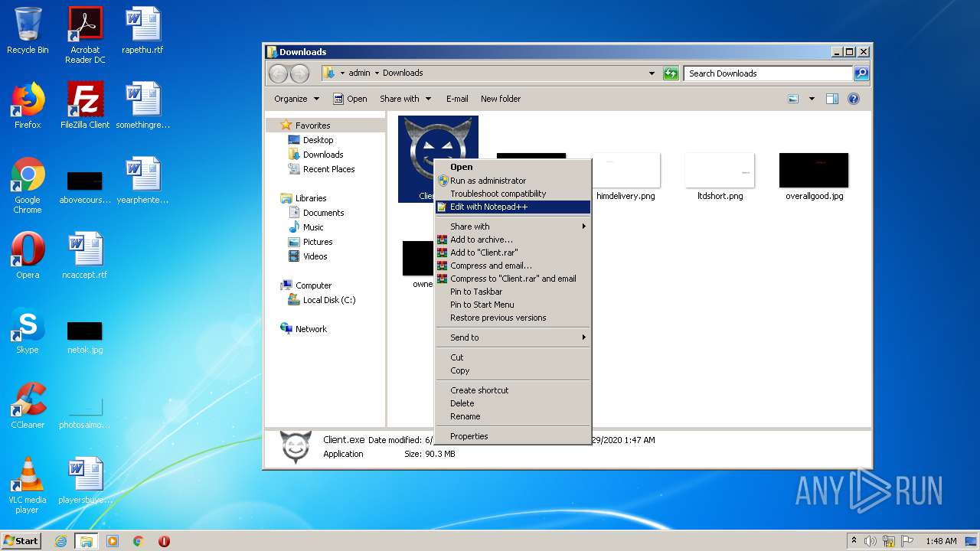Select Create shortcut entry
980x551 pixels.
[513, 390]
